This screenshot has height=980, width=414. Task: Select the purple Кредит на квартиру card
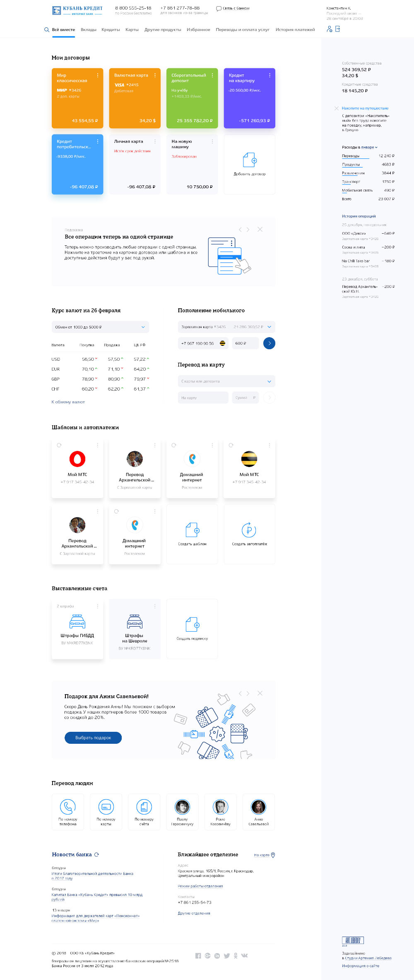[x=249, y=98]
